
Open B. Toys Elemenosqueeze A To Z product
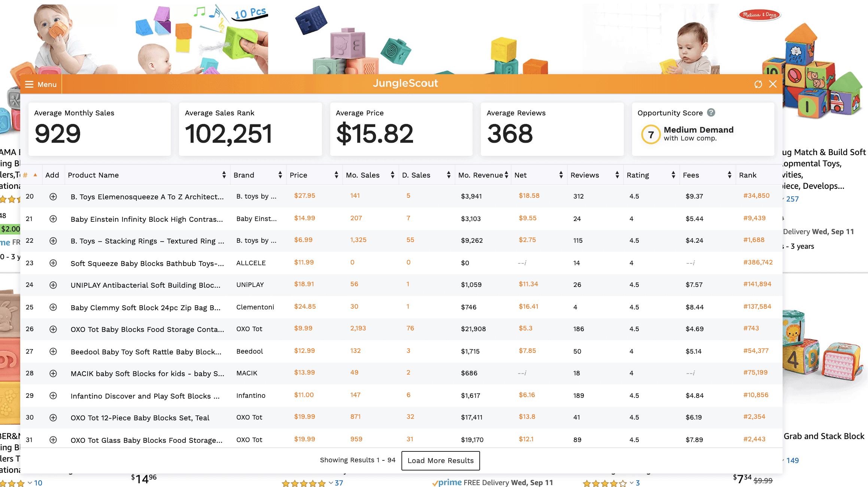[x=147, y=197]
